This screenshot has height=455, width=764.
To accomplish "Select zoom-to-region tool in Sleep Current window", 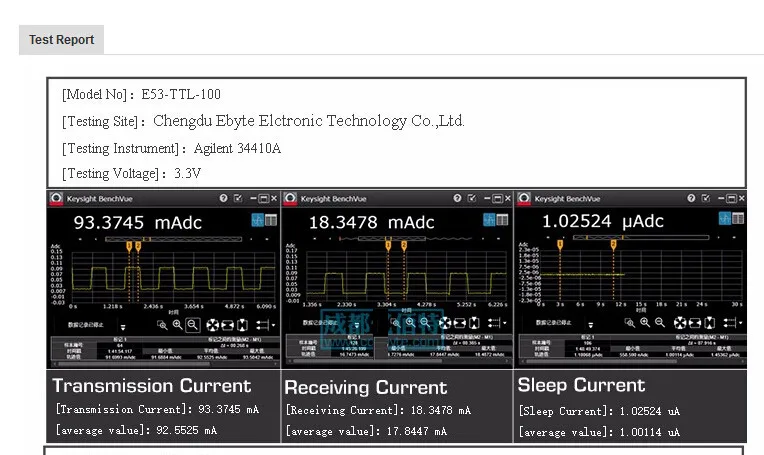I will point(630,322).
